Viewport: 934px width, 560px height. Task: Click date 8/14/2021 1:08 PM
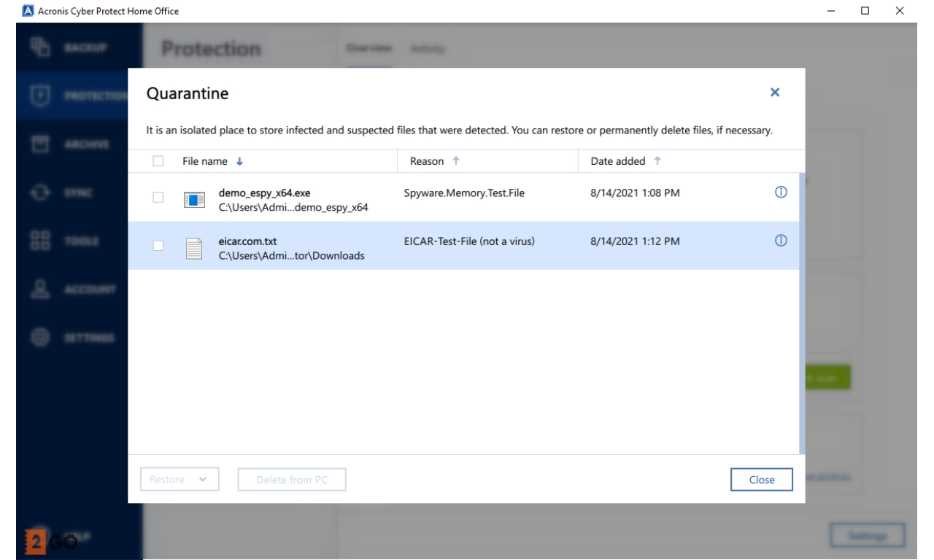point(636,193)
